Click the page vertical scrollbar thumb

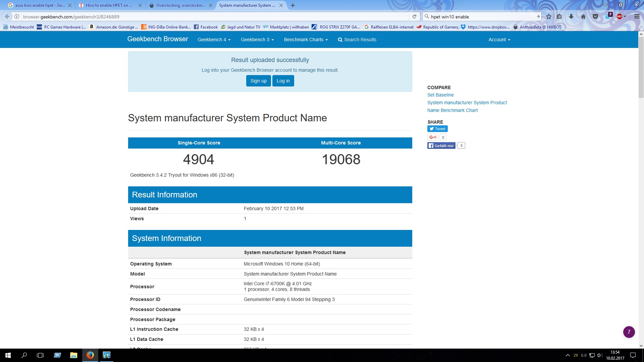tap(641, 67)
